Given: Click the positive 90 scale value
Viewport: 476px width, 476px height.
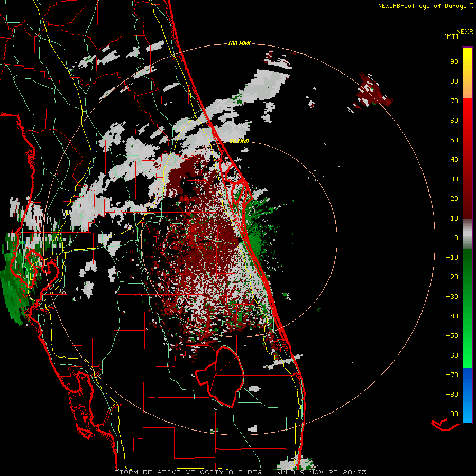Looking at the screenshot, I should pyautogui.click(x=454, y=62).
